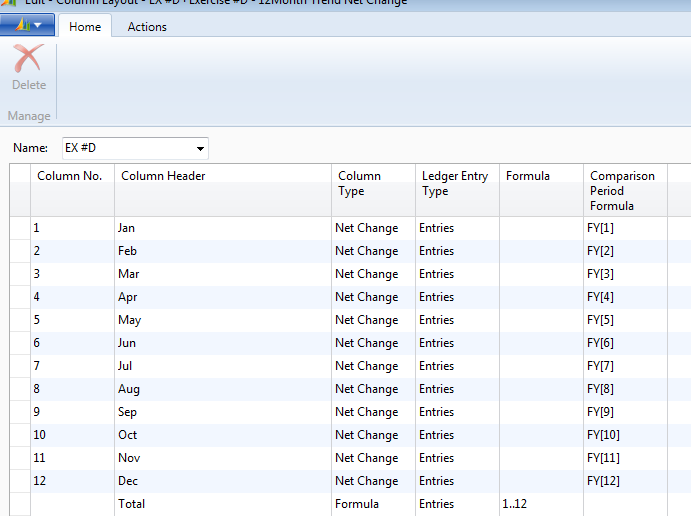Screen dimensions: 691x516
Task: Expand the Name dropdown arrow
Action: coord(201,149)
